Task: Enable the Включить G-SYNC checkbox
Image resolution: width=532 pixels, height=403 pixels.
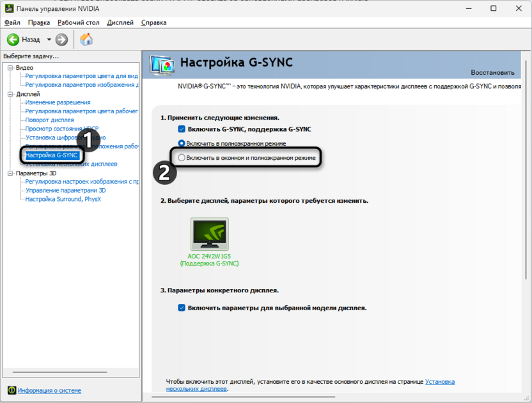Action: [180, 129]
